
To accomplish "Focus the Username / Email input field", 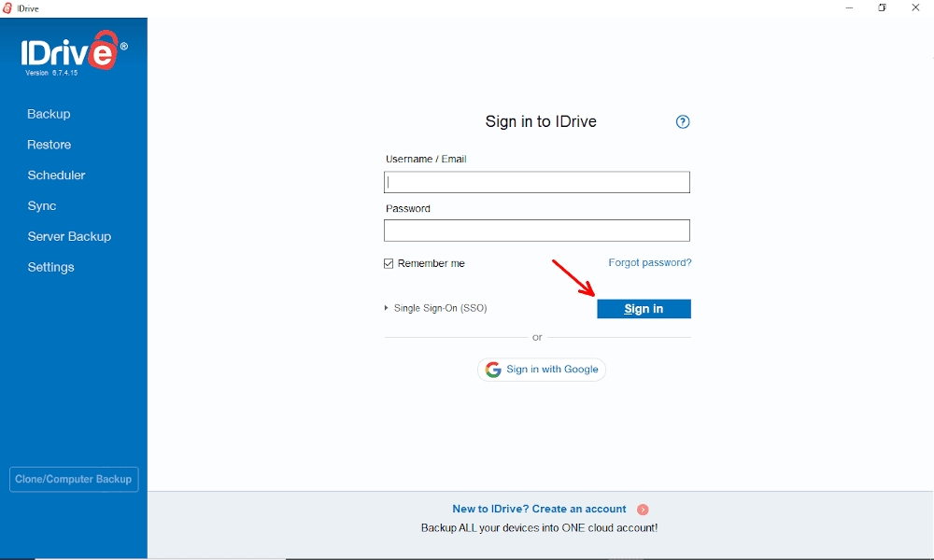I will click(537, 182).
